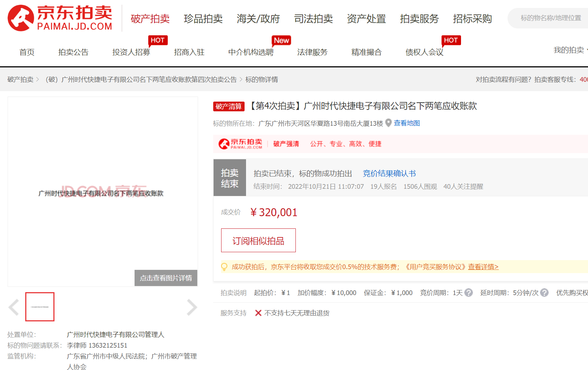Select the red-bordered image thumbnail
The image size is (588, 370).
[x=40, y=307]
